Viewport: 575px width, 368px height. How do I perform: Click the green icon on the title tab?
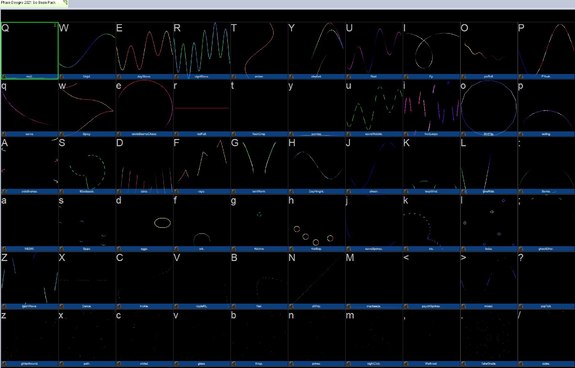pos(65,2)
